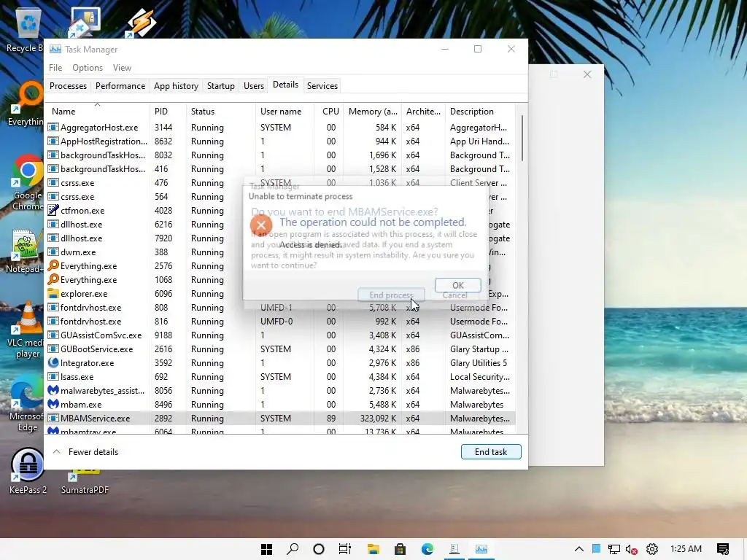The width and height of the screenshot is (747, 560).
Task: Click the lsass.exe process icon
Action: click(53, 376)
